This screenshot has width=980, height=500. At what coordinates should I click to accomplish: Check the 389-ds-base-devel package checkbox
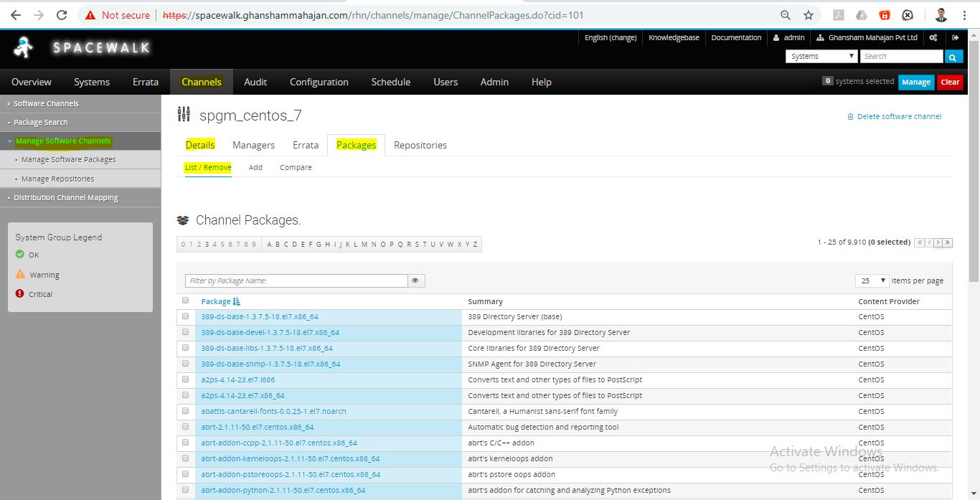point(186,332)
